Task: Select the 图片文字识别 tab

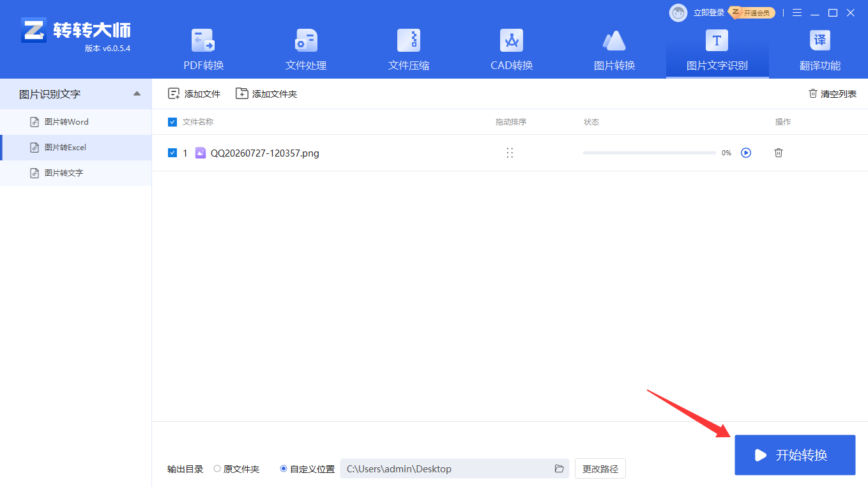Action: tap(717, 51)
